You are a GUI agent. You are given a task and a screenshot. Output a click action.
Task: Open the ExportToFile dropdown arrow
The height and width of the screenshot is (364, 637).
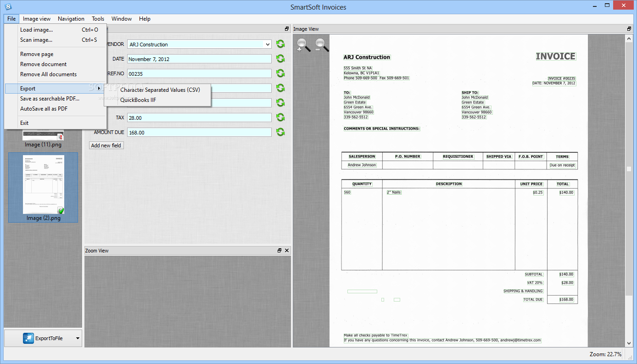[x=78, y=339]
